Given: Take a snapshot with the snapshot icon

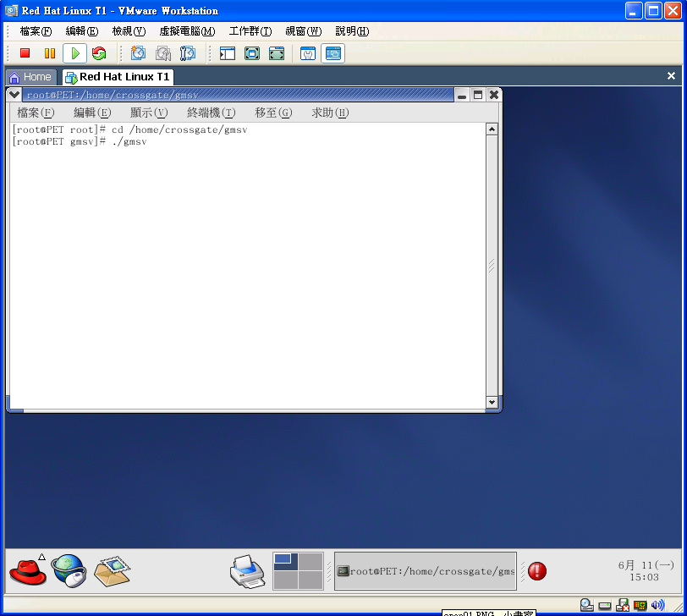Looking at the screenshot, I should (x=139, y=53).
